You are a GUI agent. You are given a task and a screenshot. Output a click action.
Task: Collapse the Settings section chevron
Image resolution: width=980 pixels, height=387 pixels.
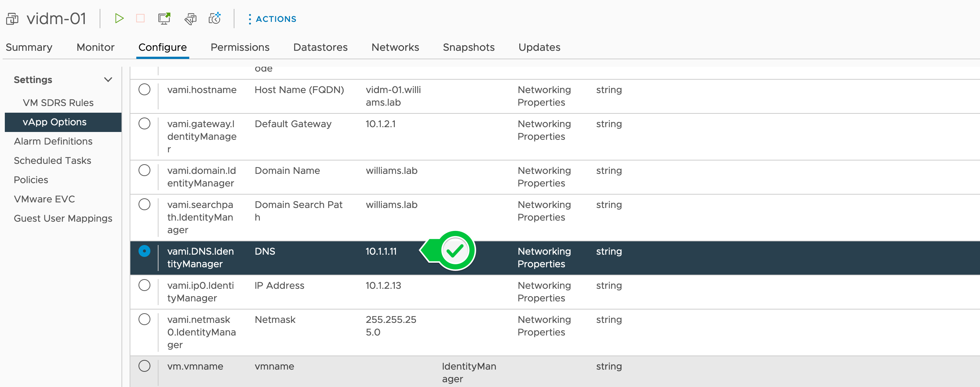pyautogui.click(x=108, y=80)
